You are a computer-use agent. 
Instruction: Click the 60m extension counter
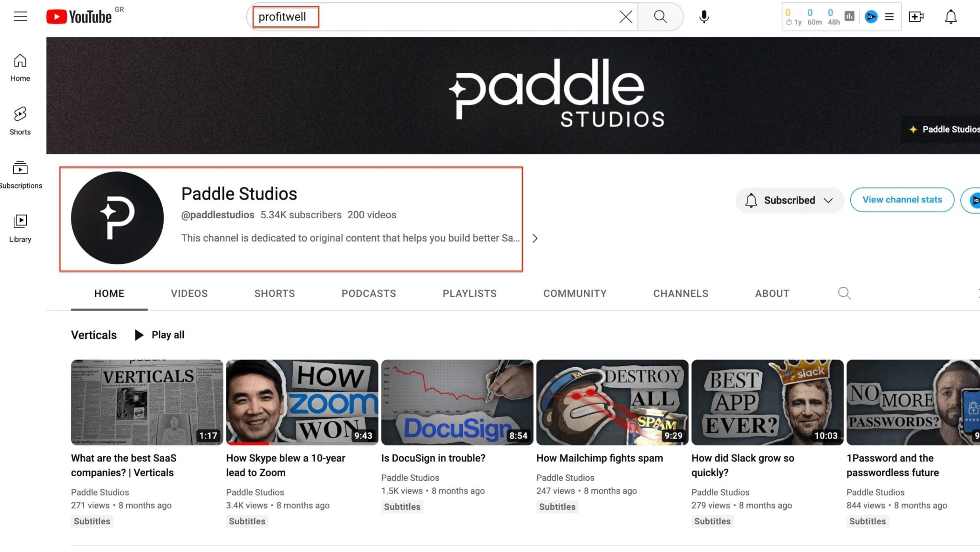pos(814,17)
